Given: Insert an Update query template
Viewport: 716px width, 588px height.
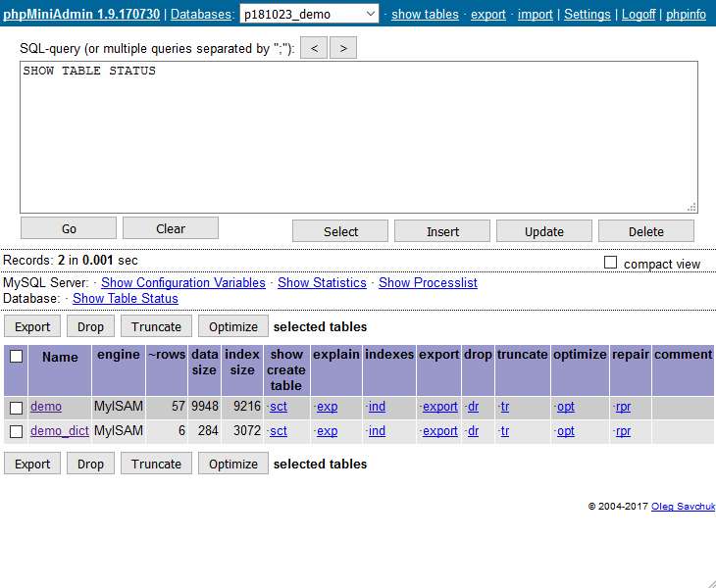Looking at the screenshot, I should coord(543,231).
